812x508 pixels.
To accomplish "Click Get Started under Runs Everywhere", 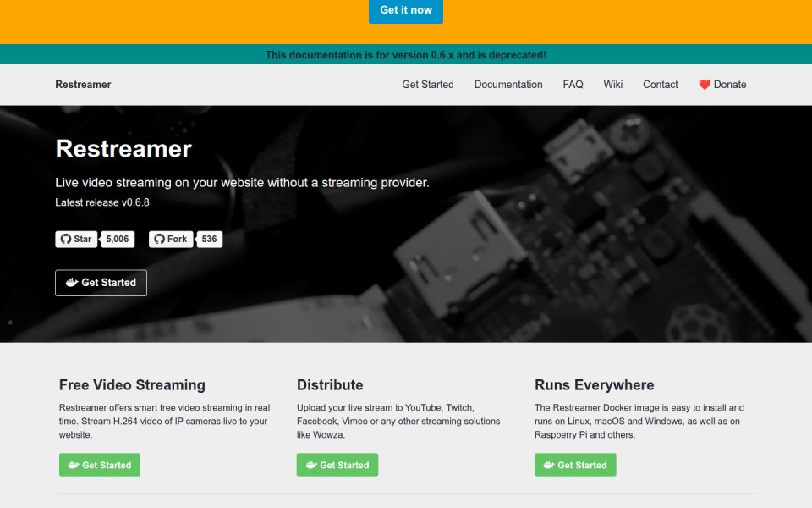I will point(575,465).
